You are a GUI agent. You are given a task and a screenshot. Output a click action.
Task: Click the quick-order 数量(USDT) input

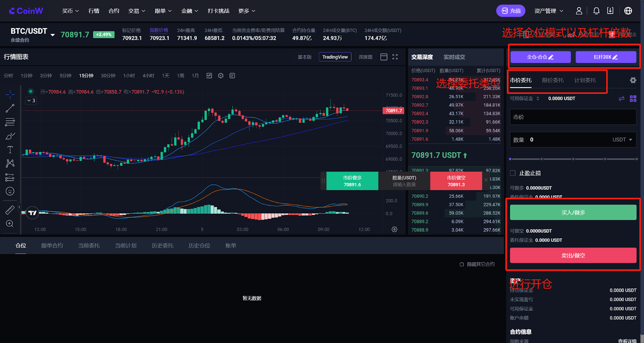click(x=404, y=181)
